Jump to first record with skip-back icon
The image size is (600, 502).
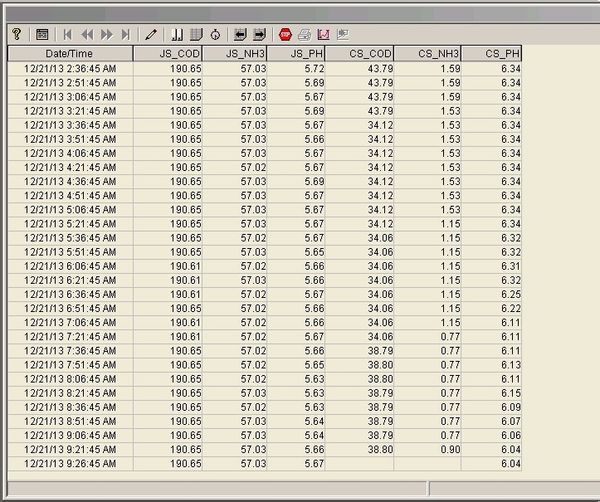click(x=67, y=35)
